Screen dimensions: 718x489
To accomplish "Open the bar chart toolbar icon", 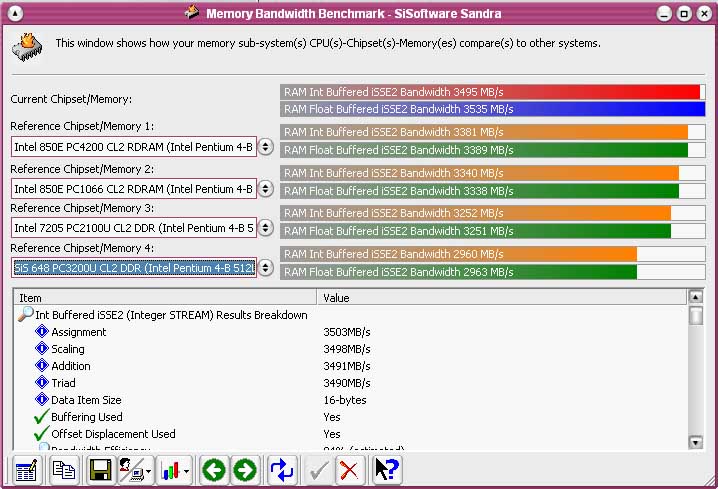I will (170, 470).
